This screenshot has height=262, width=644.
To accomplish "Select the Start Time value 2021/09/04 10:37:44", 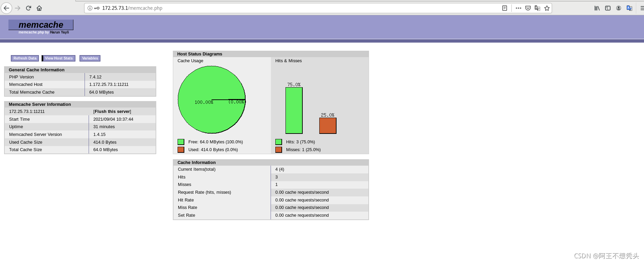I will tap(113, 119).
